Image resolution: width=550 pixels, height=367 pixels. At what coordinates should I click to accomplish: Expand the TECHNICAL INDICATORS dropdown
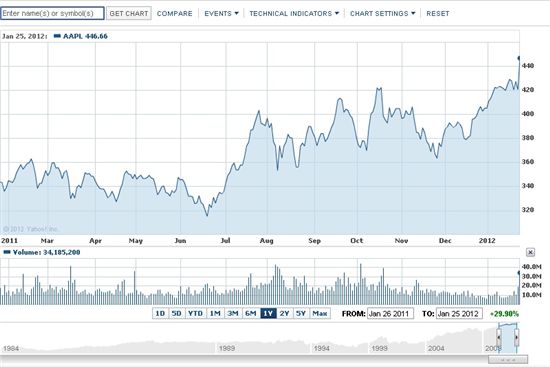pos(294,13)
